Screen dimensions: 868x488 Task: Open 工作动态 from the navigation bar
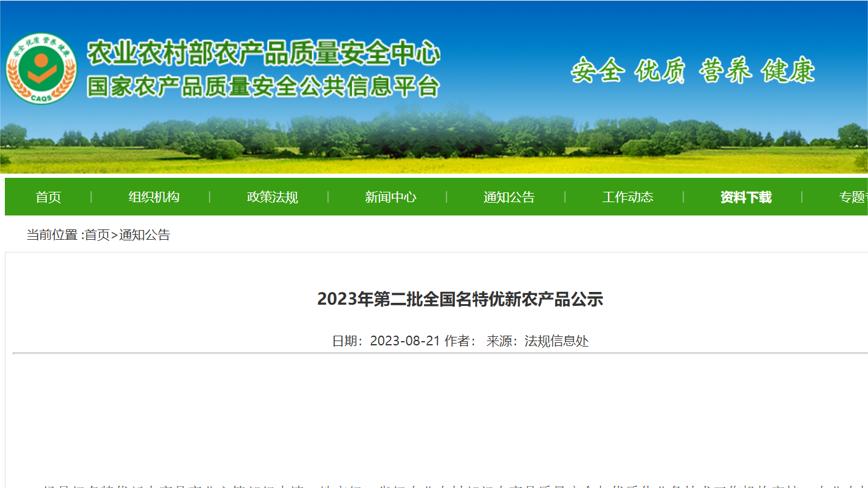[x=627, y=197]
